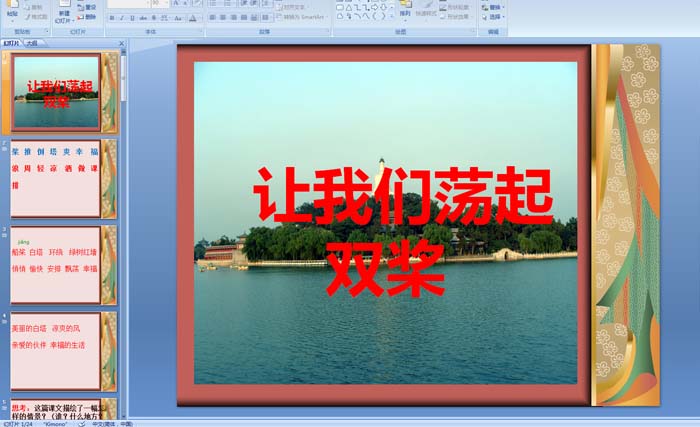This screenshot has height=427, width=700.
Task: Center the text
Action: 223,17
